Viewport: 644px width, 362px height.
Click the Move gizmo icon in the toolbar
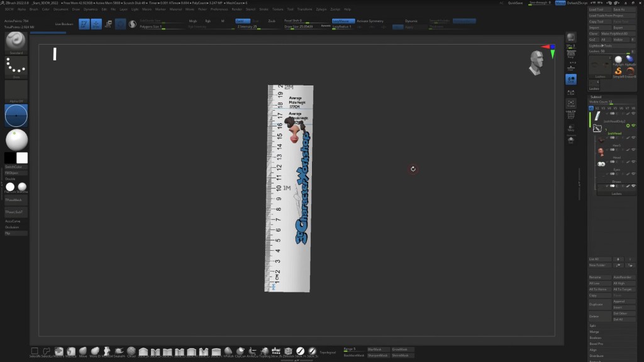coord(108,25)
